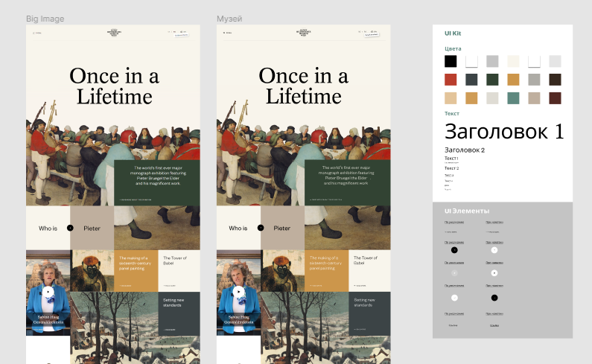Select the red color swatch in UI Kit

point(451,80)
